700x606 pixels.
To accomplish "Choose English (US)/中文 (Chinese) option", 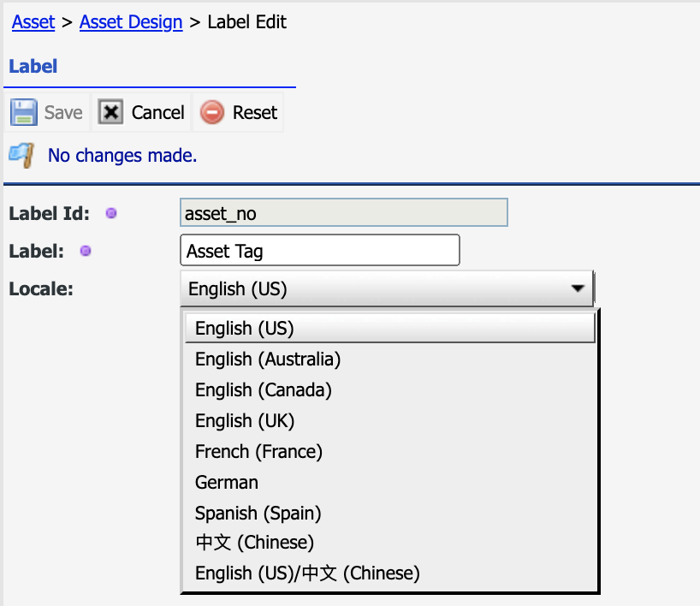I will point(389,573).
